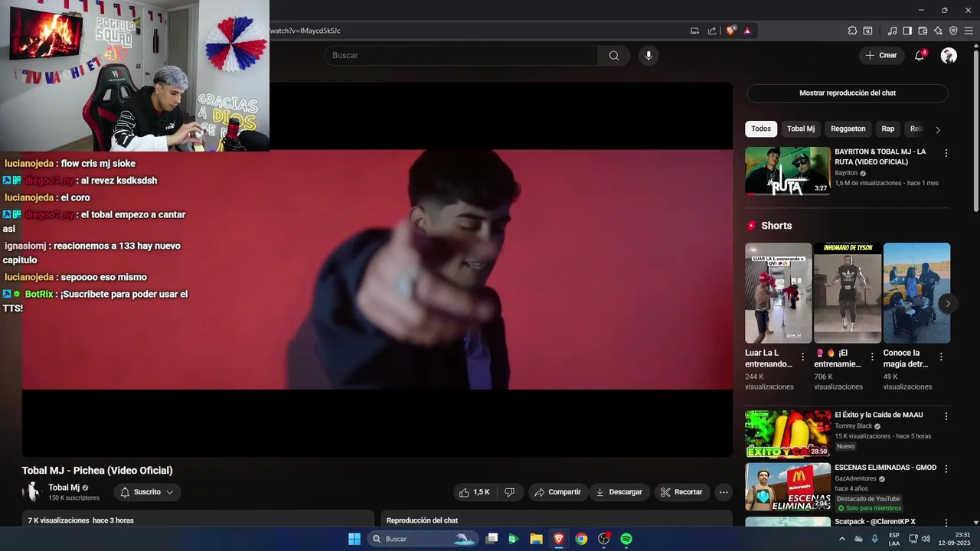Screen dimensions: 980x551
Task: Open La Ruta video thumbnail
Action: click(x=788, y=171)
